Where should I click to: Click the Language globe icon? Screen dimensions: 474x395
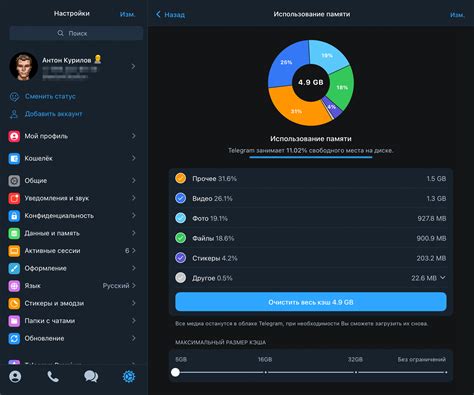pyautogui.click(x=14, y=286)
